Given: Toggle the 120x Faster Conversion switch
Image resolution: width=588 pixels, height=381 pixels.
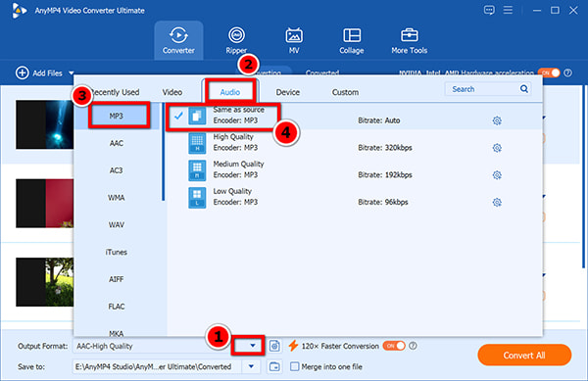Looking at the screenshot, I should [394, 346].
